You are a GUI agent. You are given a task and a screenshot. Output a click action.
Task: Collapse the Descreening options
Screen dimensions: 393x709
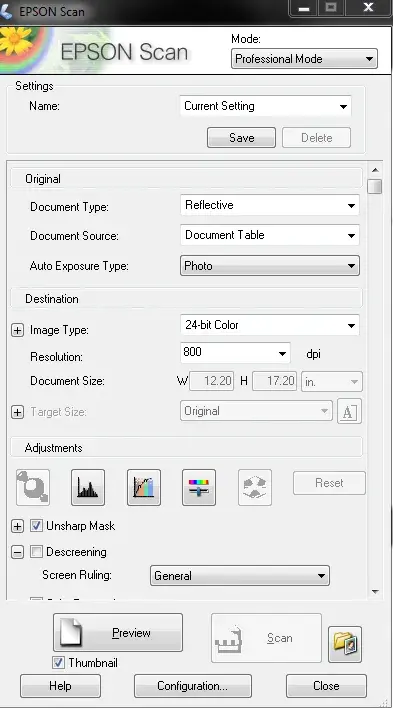[17, 552]
